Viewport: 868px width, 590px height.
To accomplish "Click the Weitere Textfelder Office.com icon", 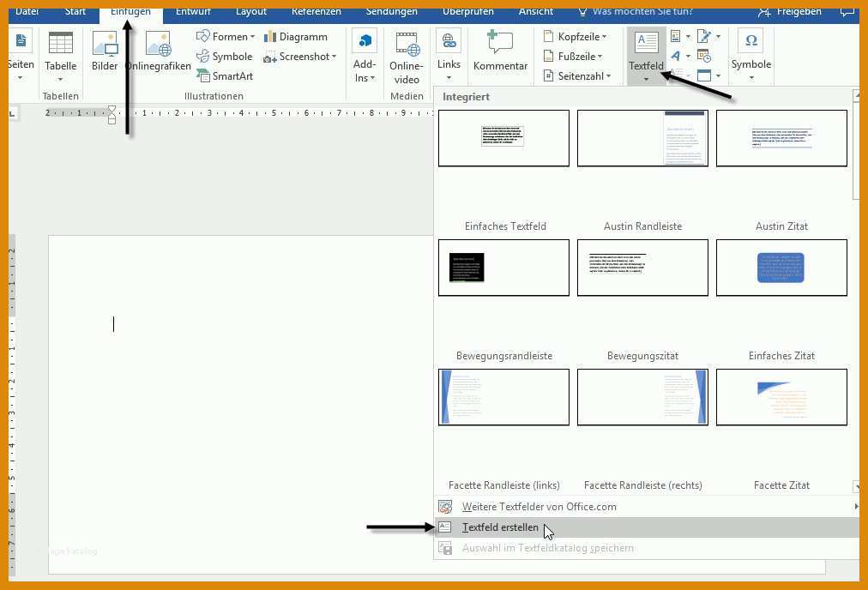I will coord(445,507).
